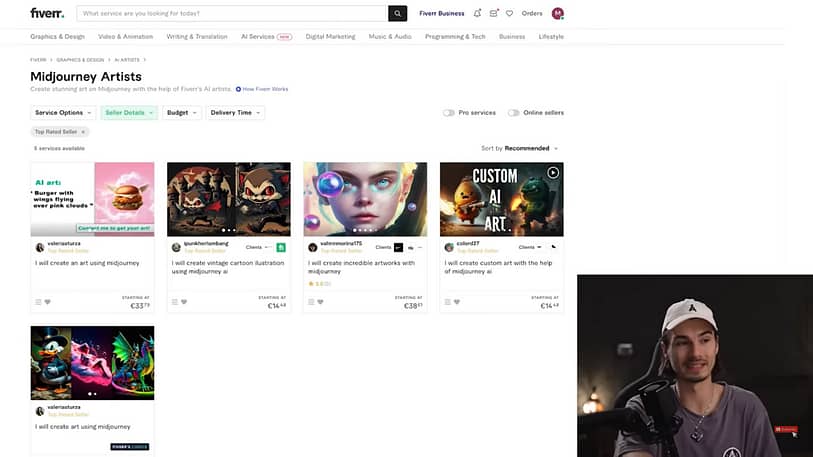Click green client logo on vintage cartoon gig
The width and height of the screenshot is (813, 457).
coord(281,247)
